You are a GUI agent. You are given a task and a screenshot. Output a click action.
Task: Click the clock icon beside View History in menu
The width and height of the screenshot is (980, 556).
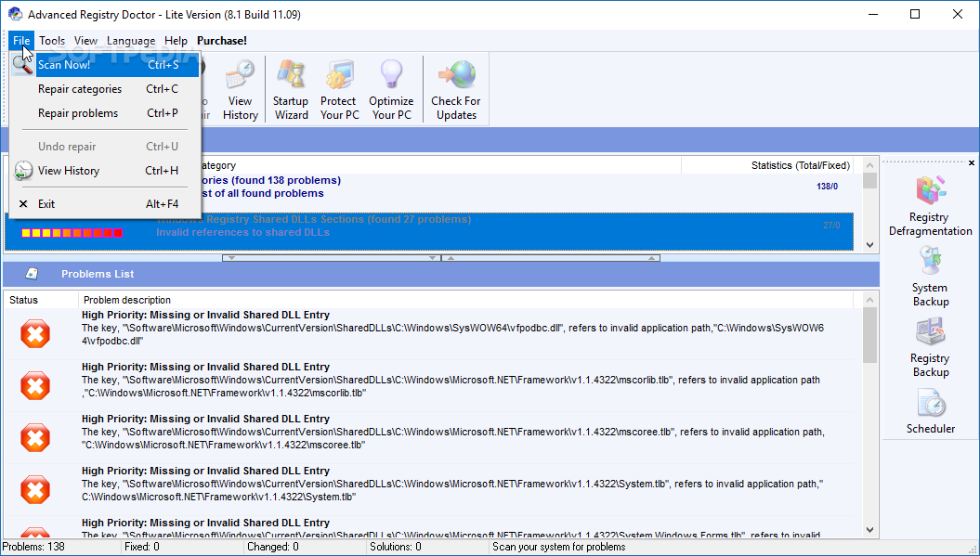[x=23, y=171]
